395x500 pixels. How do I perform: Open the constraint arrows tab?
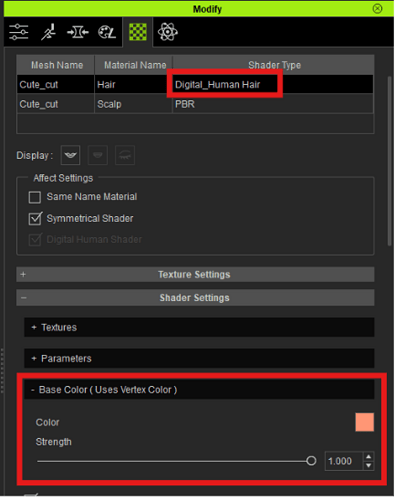click(78, 32)
